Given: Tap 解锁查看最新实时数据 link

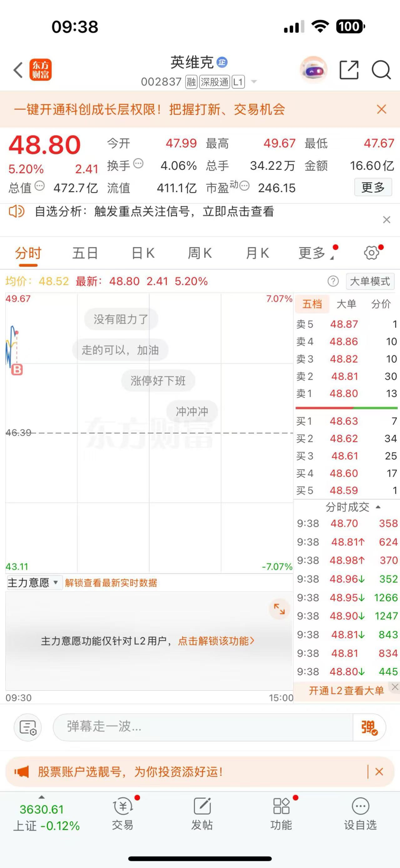Looking at the screenshot, I should point(111,583).
